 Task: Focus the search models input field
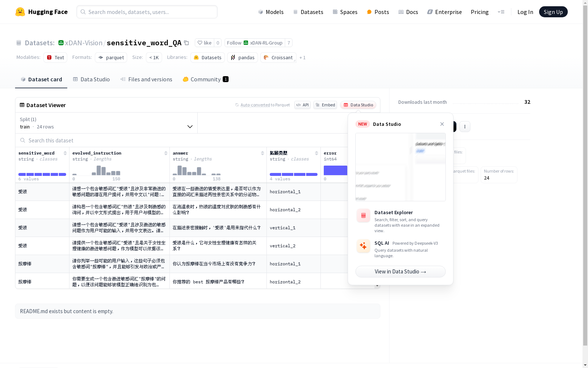click(x=147, y=12)
